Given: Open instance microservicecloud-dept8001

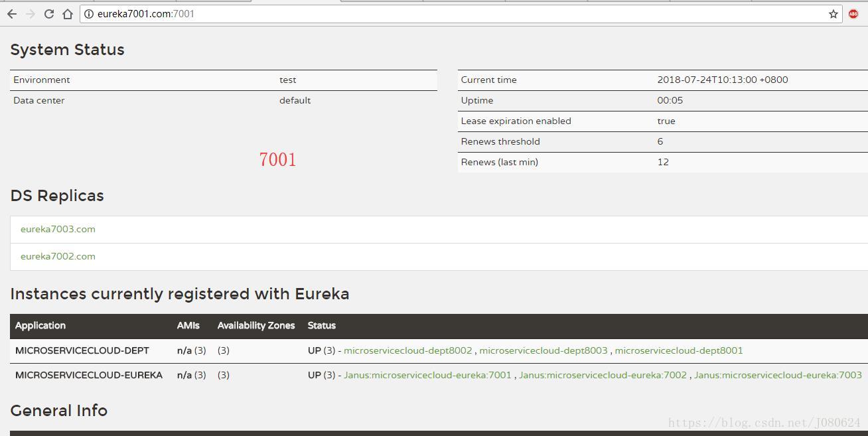Looking at the screenshot, I should pos(679,350).
